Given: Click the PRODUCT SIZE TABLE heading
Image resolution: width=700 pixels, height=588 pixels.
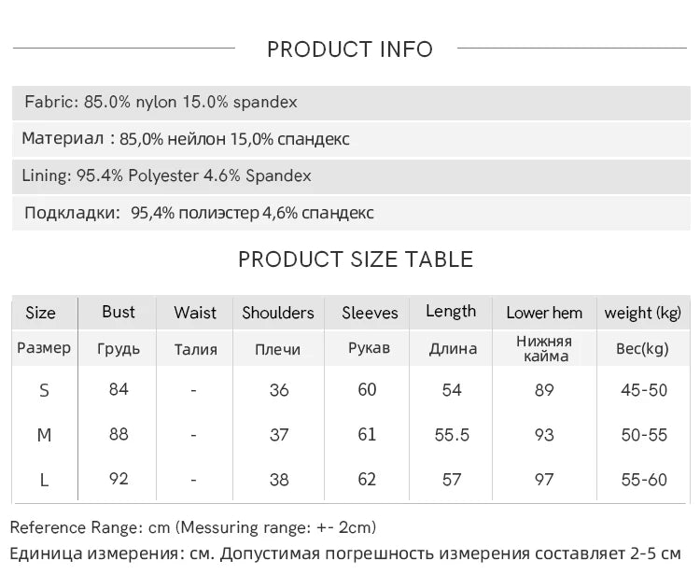Looking at the screenshot, I should pos(356,259).
